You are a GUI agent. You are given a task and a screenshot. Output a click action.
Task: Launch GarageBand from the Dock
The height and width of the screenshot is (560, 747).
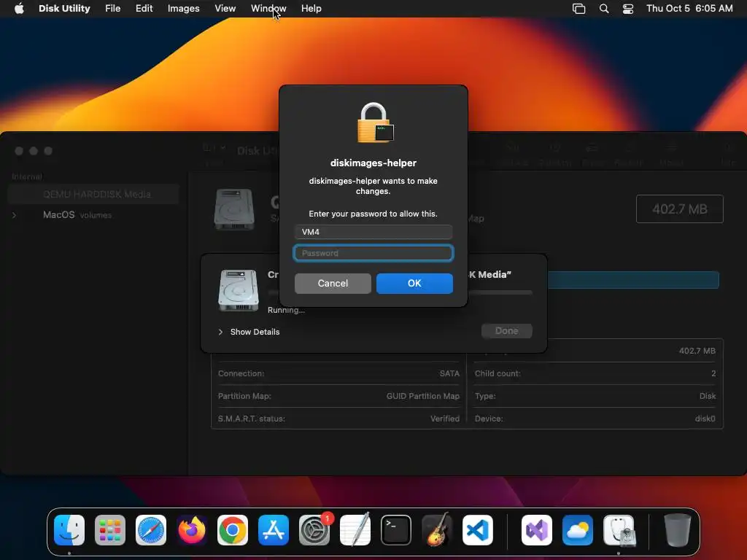437,530
